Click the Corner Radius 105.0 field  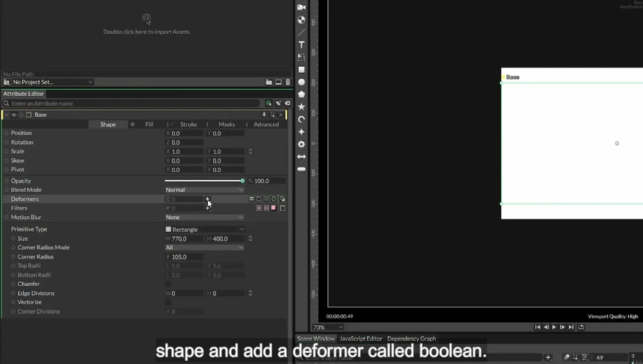point(184,257)
